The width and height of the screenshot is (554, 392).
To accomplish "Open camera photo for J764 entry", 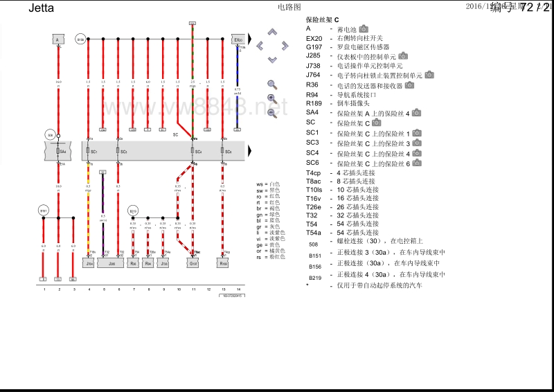I will [429, 75].
